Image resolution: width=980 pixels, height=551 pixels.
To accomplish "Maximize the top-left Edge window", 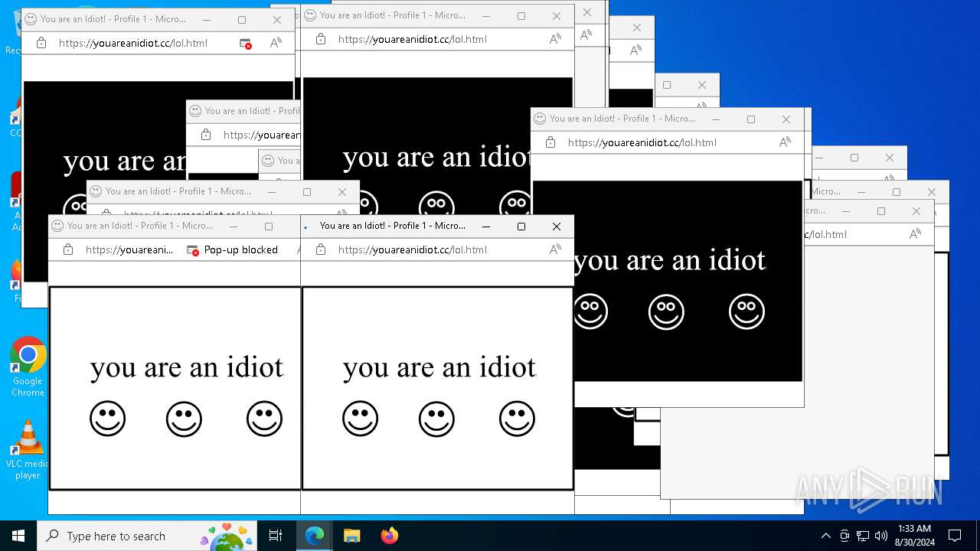I will click(x=242, y=20).
